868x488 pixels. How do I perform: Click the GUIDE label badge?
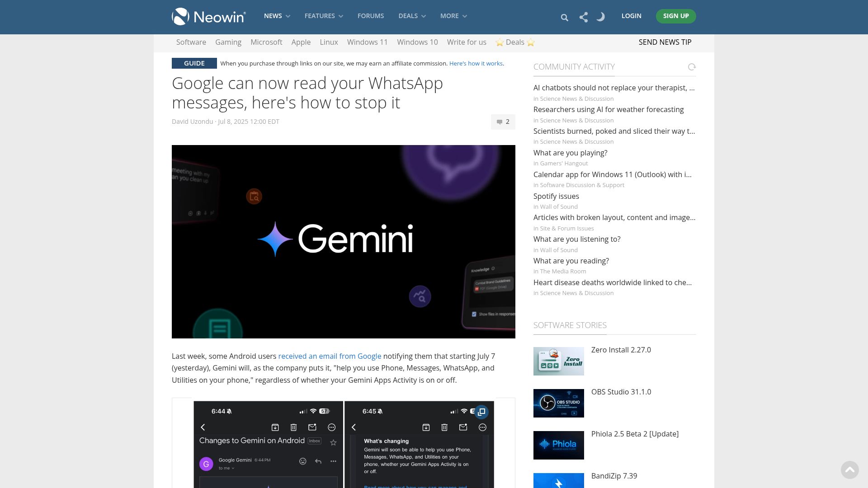point(194,63)
